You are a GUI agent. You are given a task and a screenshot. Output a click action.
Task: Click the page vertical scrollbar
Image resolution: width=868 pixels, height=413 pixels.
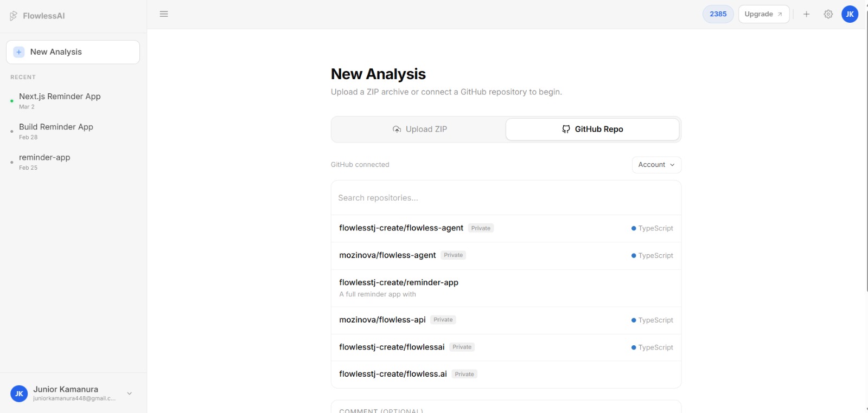coord(866,152)
